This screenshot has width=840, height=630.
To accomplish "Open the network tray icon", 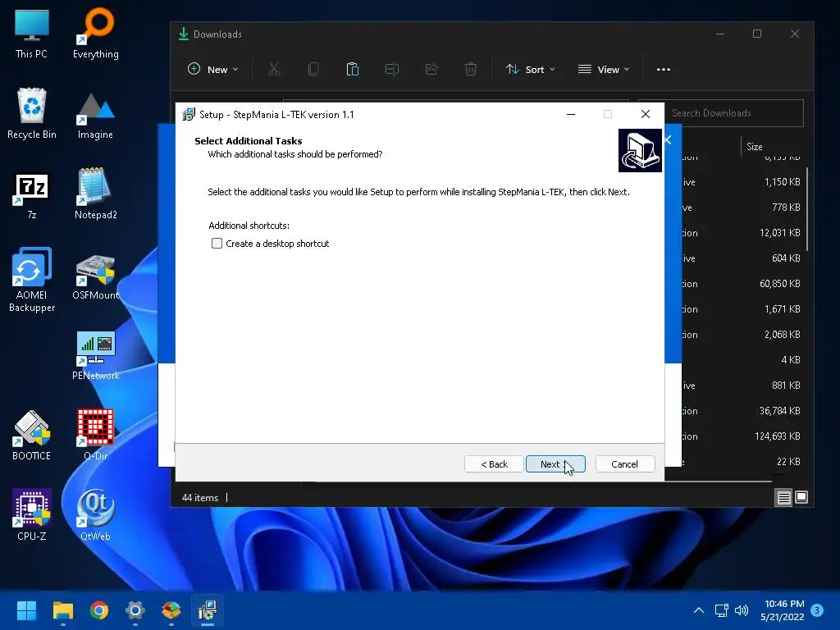I will tap(722, 610).
